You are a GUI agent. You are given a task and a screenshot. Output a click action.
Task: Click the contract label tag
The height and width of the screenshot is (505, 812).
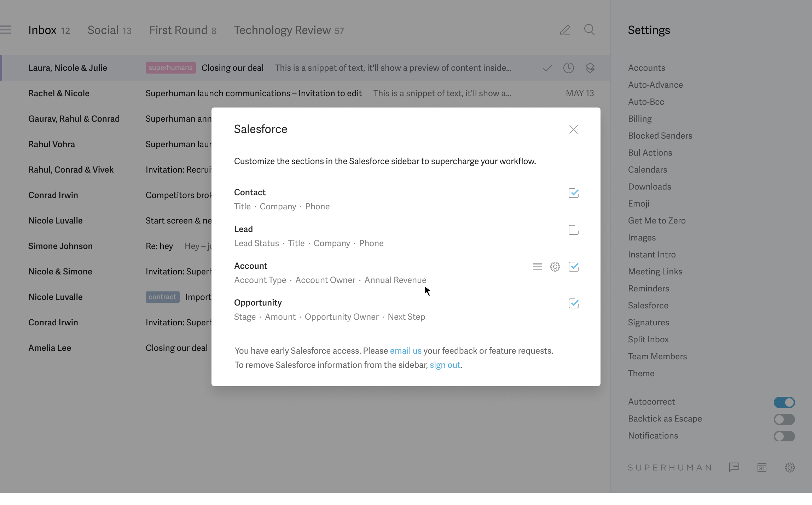tap(162, 297)
